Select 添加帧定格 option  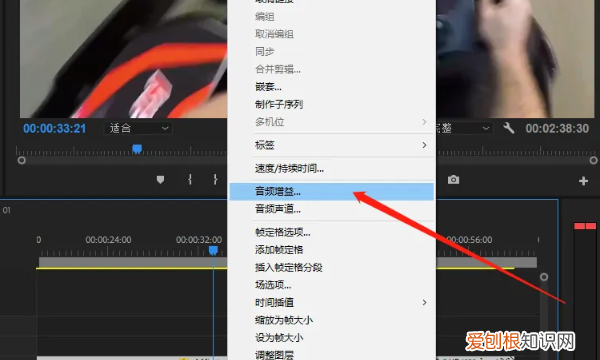pos(331,250)
